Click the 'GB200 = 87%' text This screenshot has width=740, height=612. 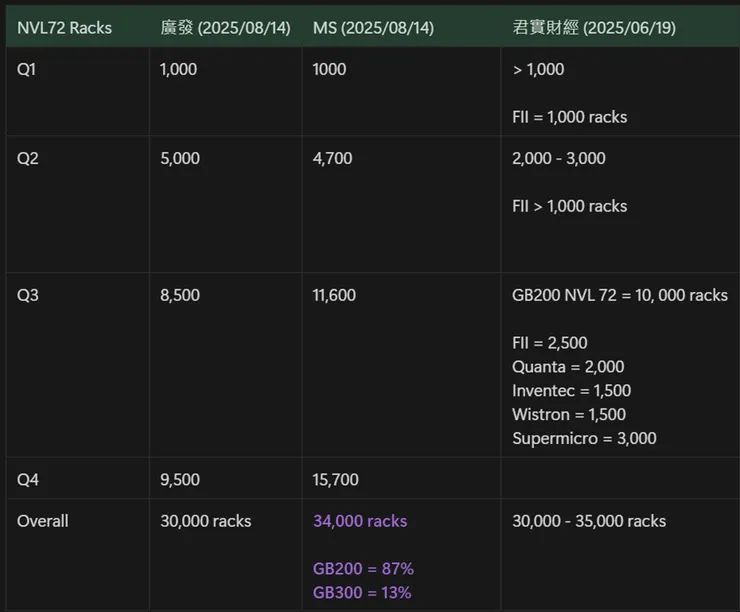pyautogui.click(x=363, y=569)
